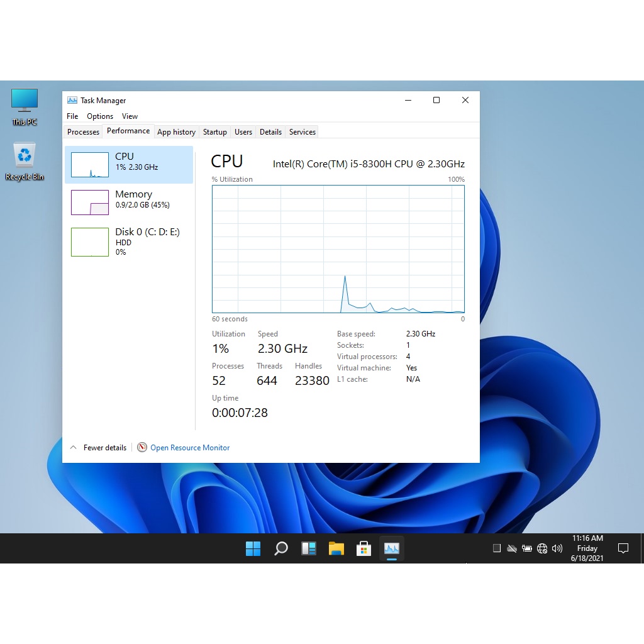
Task: Open Microsoft Store from the taskbar
Action: [x=364, y=548]
